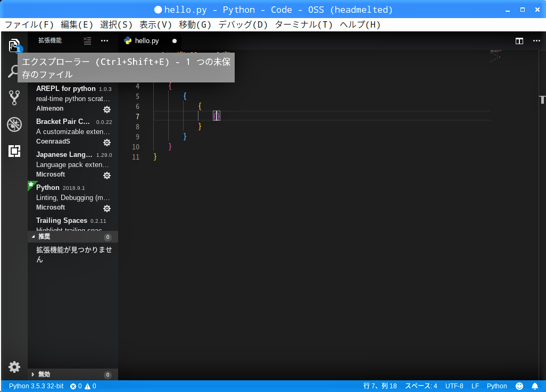Click the 0 badge of 無効 section

pyautogui.click(x=107, y=375)
